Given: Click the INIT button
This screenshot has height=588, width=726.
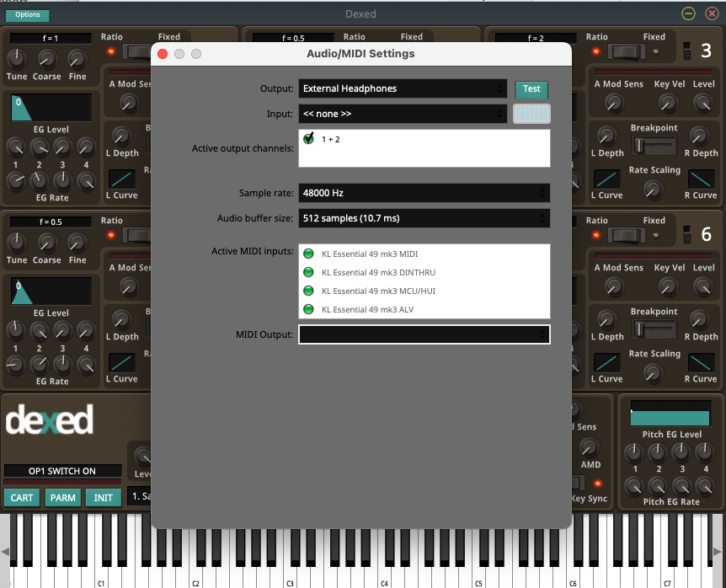Looking at the screenshot, I should coord(104,498).
